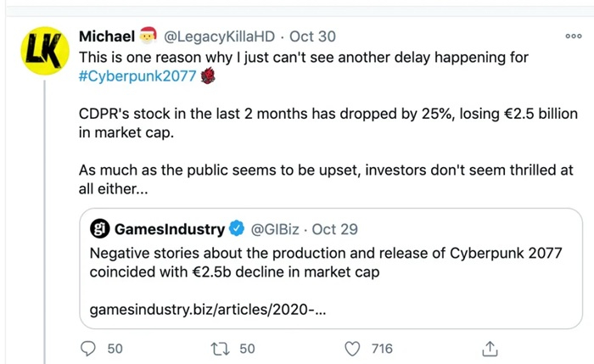This screenshot has height=364, width=594.
Task: Open the Oct 29 quoted tweet date
Action: pos(337,229)
